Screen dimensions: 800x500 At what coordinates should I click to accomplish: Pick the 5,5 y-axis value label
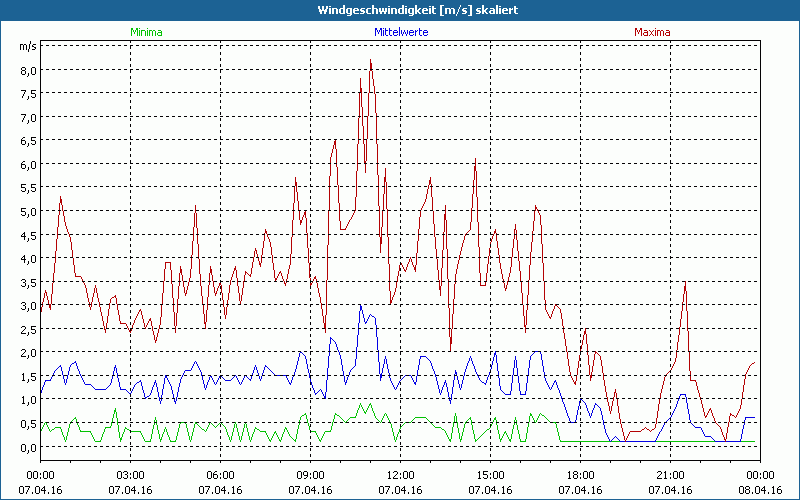26,188
